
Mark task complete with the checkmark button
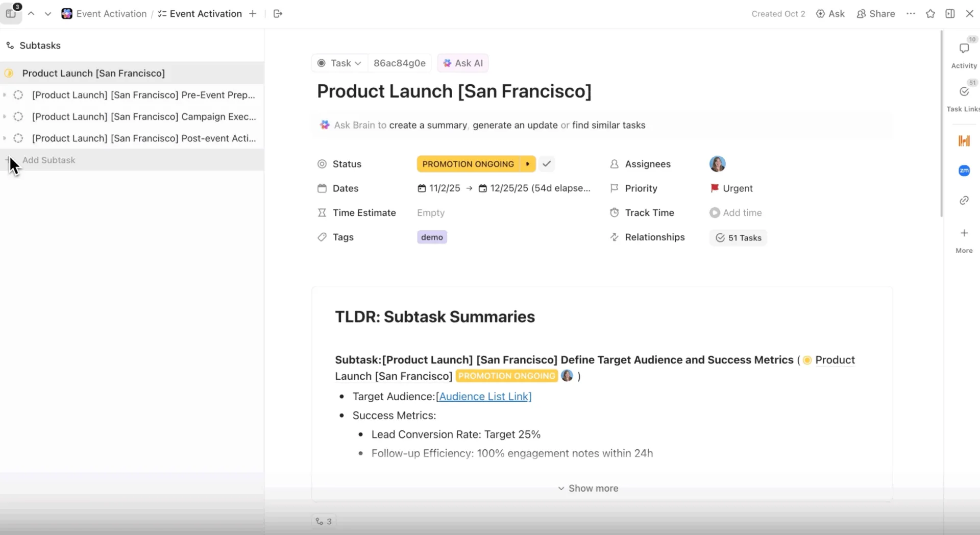pos(547,164)
